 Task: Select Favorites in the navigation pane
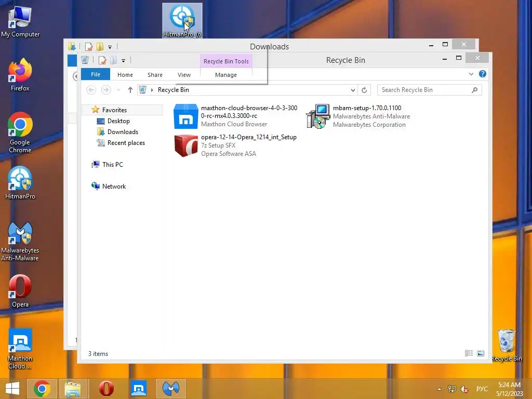point(114,110)
